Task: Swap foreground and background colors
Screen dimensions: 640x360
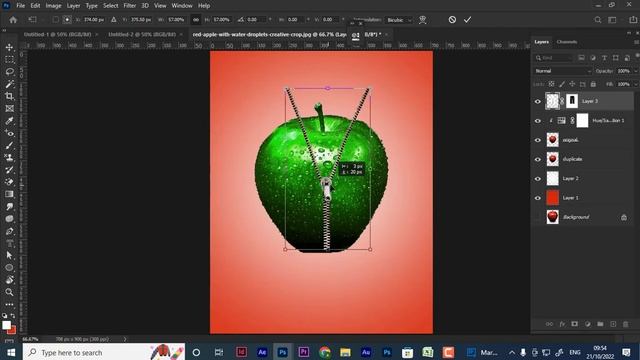Action: [13, 316]
